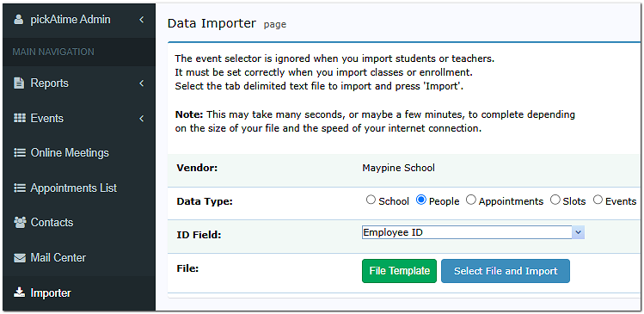The image size is (644, 314).
Task: Click the Contacts people icon
Action: click(20, 222)
